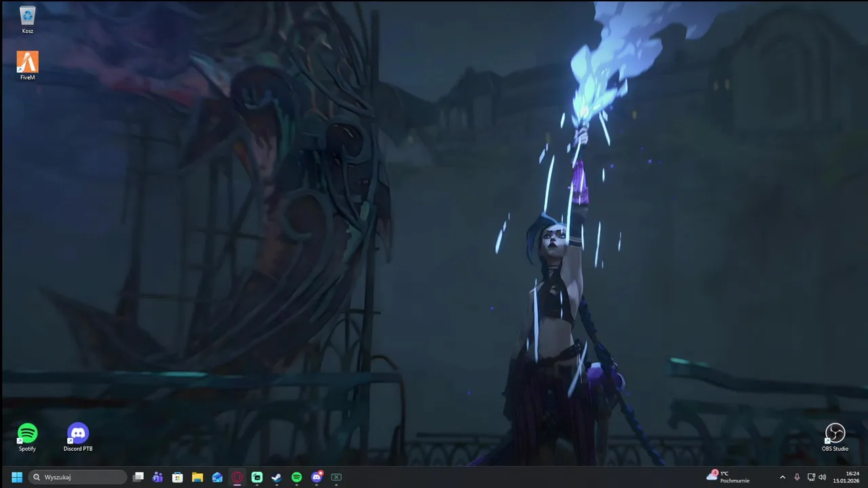Open the Kosz recycle bin icon

tap(27, 20)
